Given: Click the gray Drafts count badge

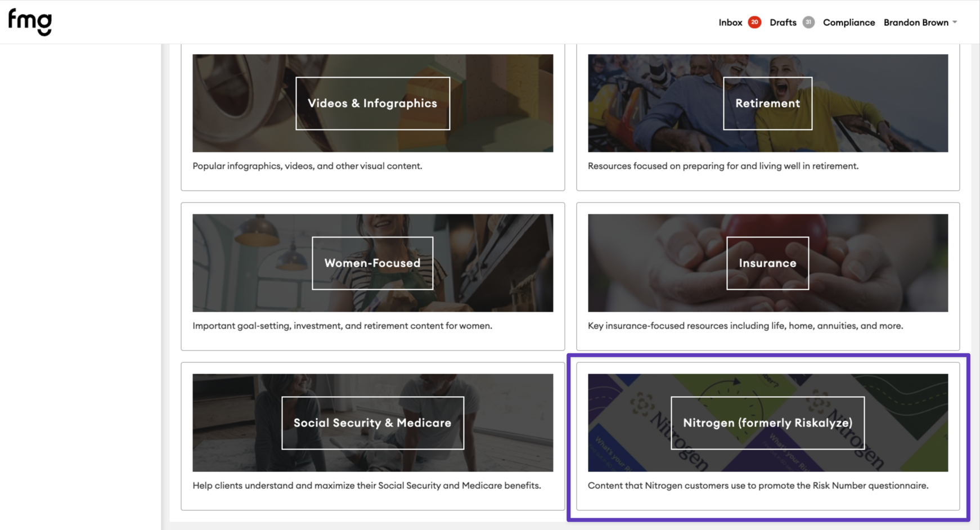Looking at the screenshot, I should 808,23.
